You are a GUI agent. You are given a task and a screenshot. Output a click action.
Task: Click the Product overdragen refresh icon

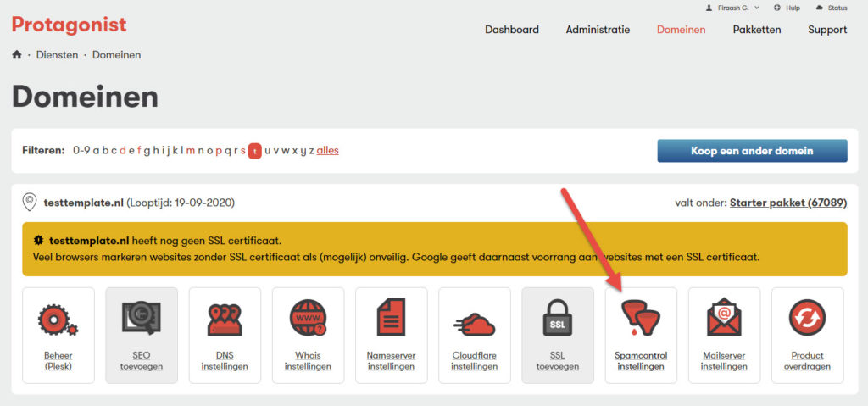(807, 318)
